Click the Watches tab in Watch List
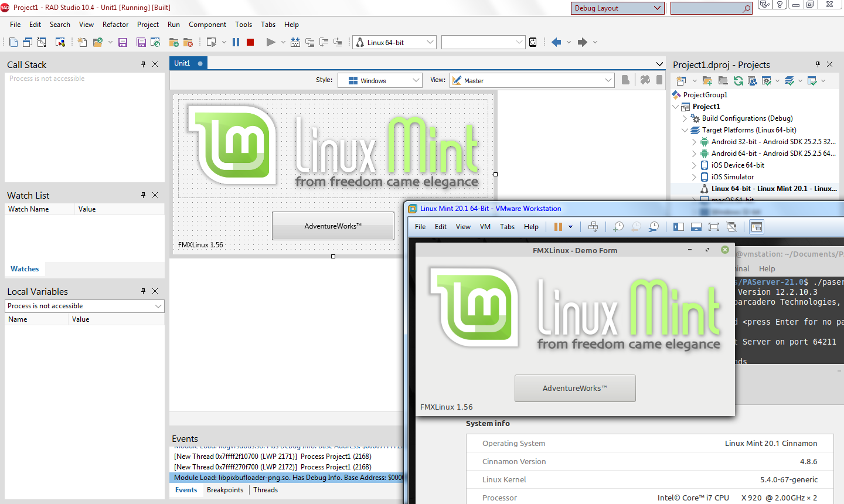This screenshot has width=844, height=504. click(25, 269)
